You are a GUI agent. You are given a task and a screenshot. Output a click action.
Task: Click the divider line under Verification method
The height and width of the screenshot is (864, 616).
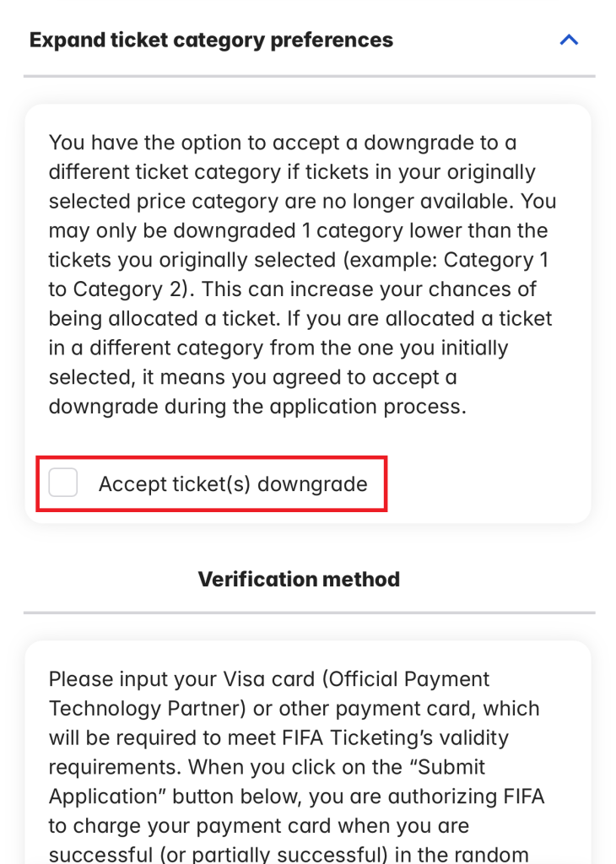[309, 613]
